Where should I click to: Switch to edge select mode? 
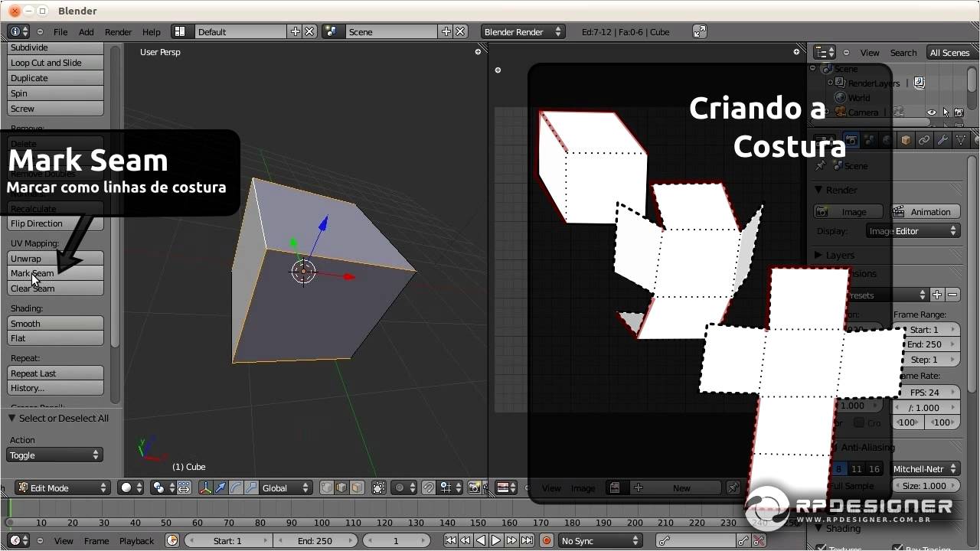coord(341,487)
